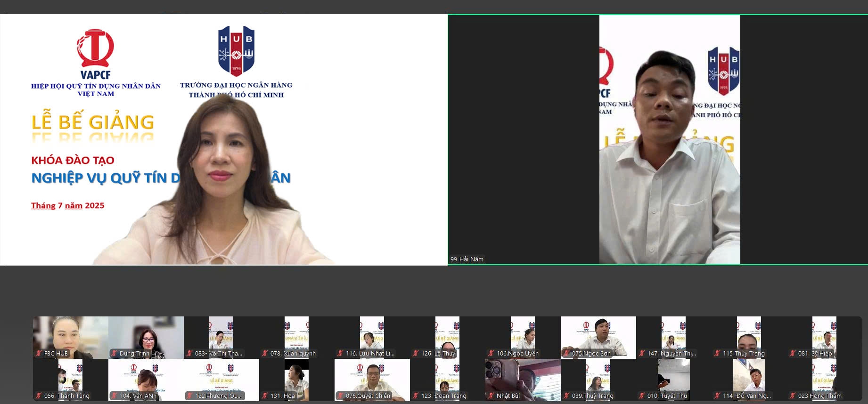This screenshot has height=404, width=868.
Task: Click the 'FBC HUB' name label
Action: (x=56, y=353)
